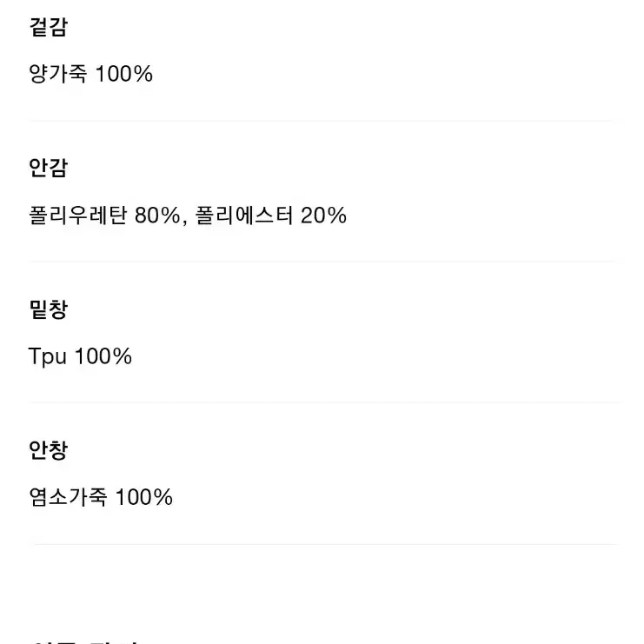Click the divider line below 양가죽 100%
This screenshot has width=644, height=644.
[x=322, y=121]
